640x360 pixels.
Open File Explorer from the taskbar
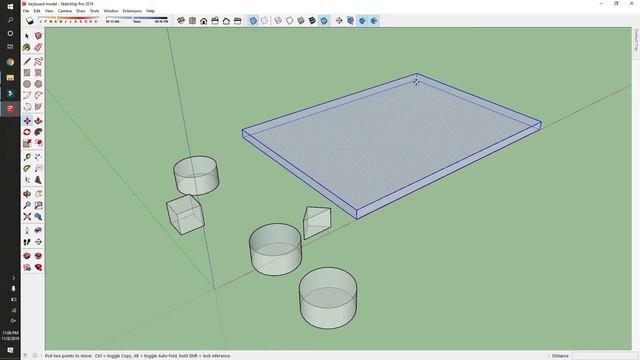point(10,78)
